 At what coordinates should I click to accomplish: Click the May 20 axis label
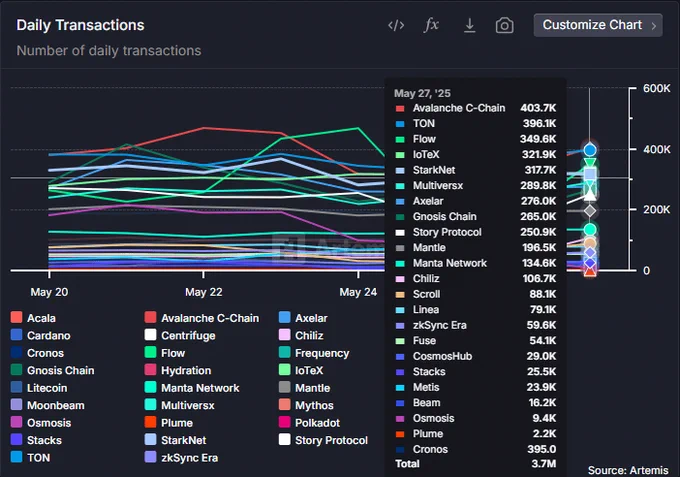[x=49, y=292]
